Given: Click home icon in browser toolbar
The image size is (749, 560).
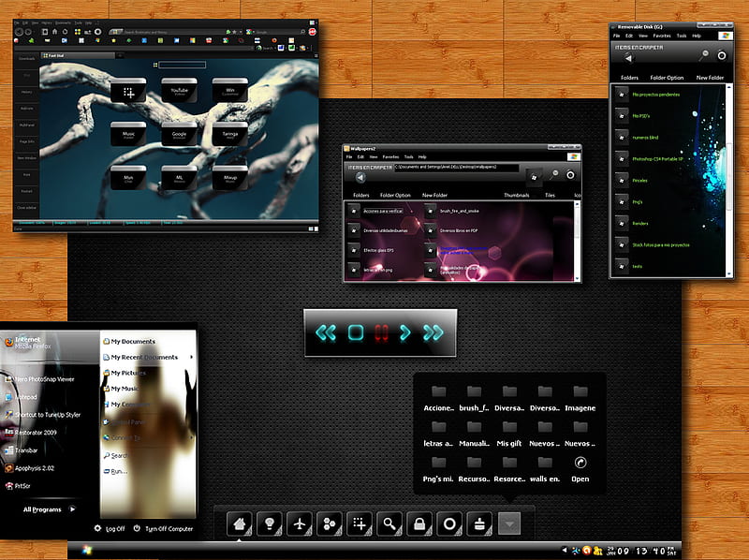Looking at the screenshot, I should tap(54, 32).
